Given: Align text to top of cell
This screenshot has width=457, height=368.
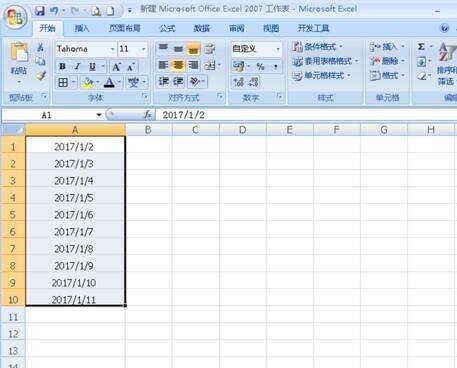Looking at the screenshot, I should [163, 49].
